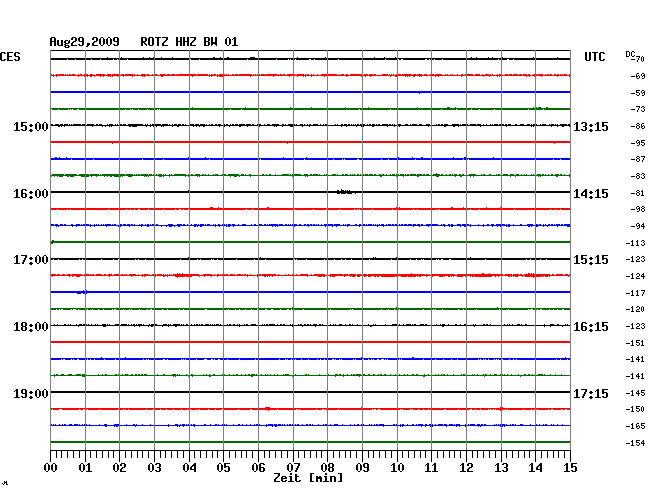Image resolution: width=650 pixels, height=494 pixels.
Task: Click the DC offset value '-94'
Action: [x=638, y=226]
